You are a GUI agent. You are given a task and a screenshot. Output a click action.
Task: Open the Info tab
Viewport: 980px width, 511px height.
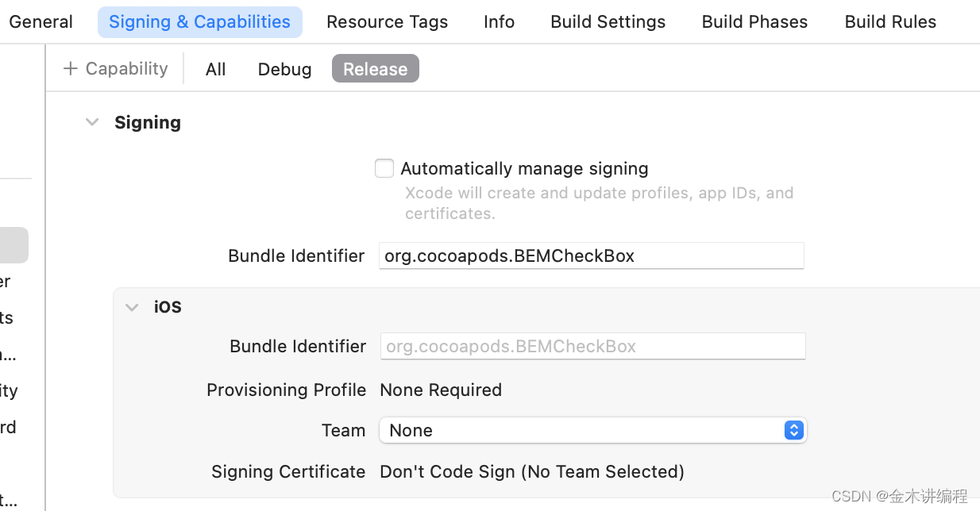499,22
